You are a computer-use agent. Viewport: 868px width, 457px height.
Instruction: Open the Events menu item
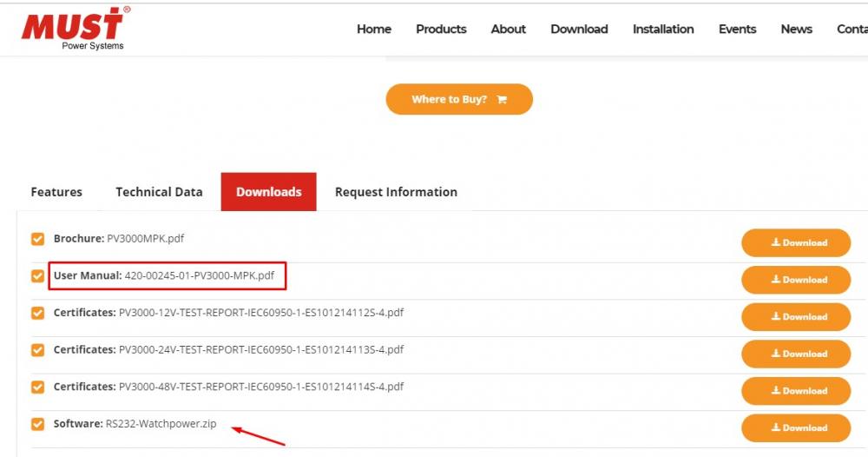[737, 29]
